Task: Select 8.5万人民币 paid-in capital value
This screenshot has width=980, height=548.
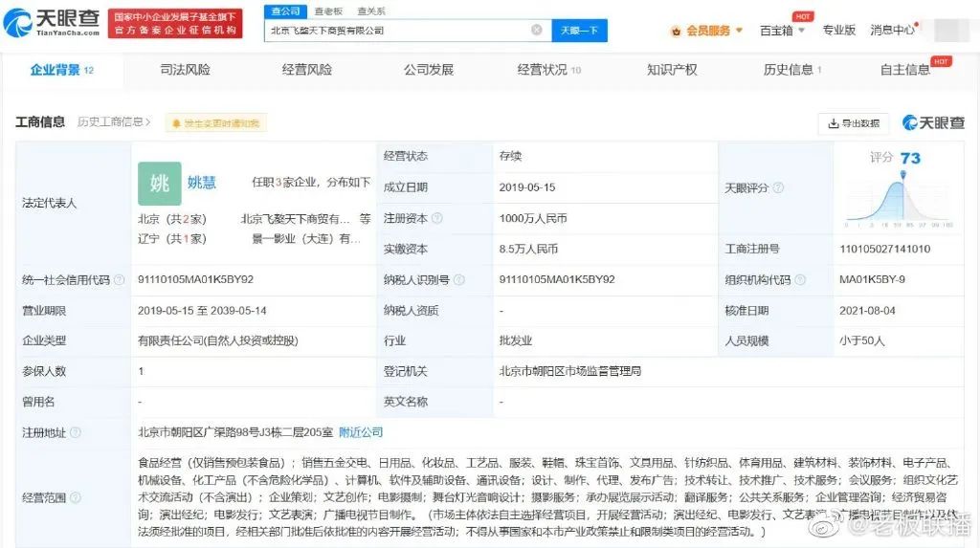Action: [x=528, y=249]
